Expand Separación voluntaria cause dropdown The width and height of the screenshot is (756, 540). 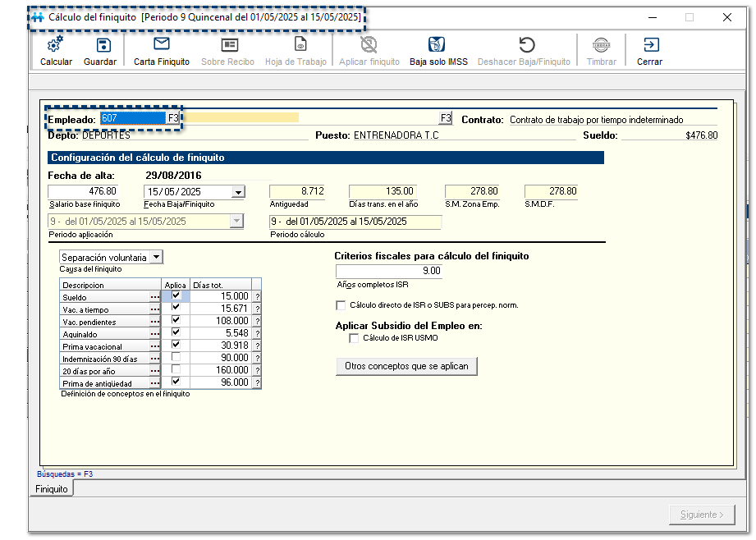pos(157,257)
